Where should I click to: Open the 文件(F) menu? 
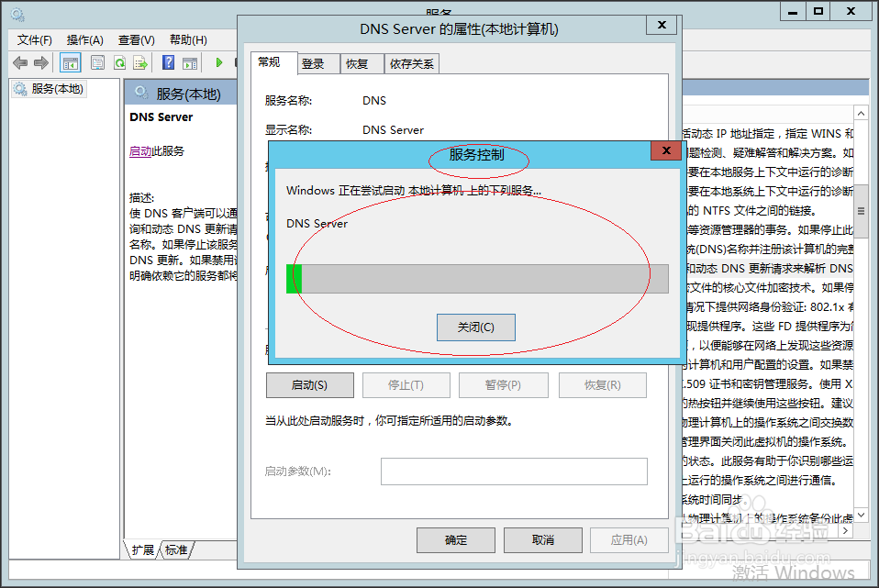coord(34,39)
